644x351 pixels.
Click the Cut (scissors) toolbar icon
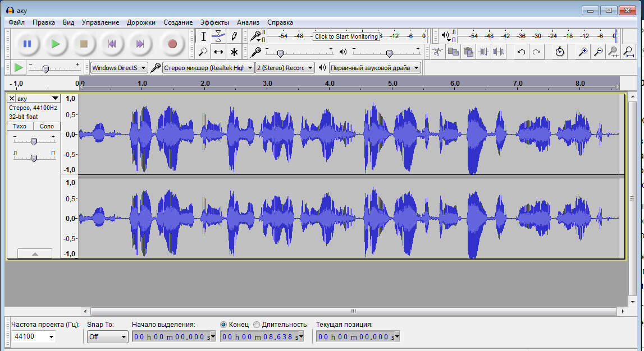[437, 52]
